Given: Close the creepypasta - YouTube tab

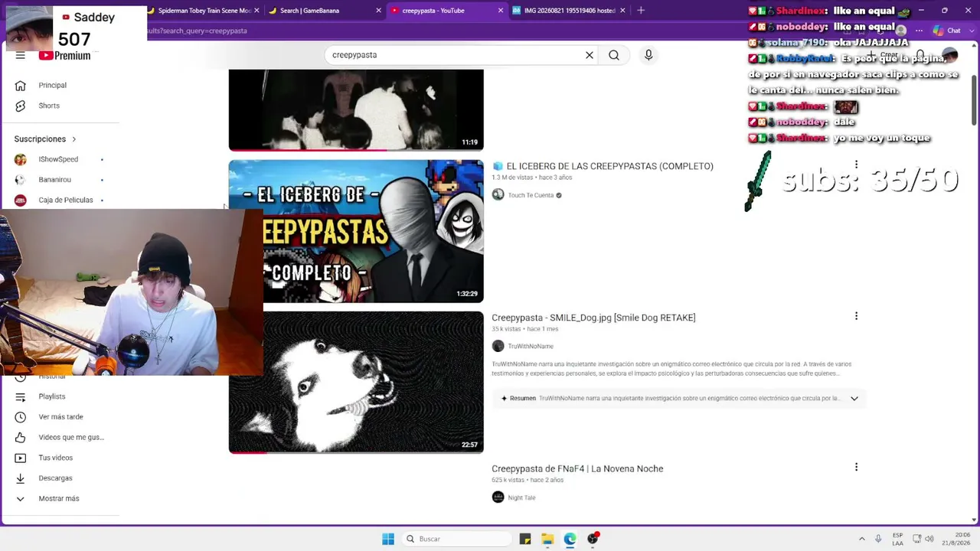Looking at the screenshot, I should 501,11.
